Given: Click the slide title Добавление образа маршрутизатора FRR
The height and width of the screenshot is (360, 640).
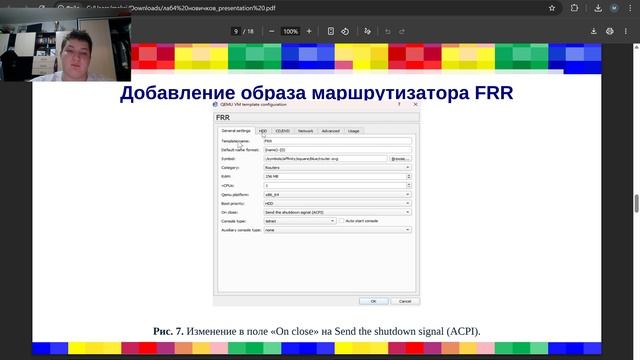Looking at the screenshot, I should coord(316,93).
